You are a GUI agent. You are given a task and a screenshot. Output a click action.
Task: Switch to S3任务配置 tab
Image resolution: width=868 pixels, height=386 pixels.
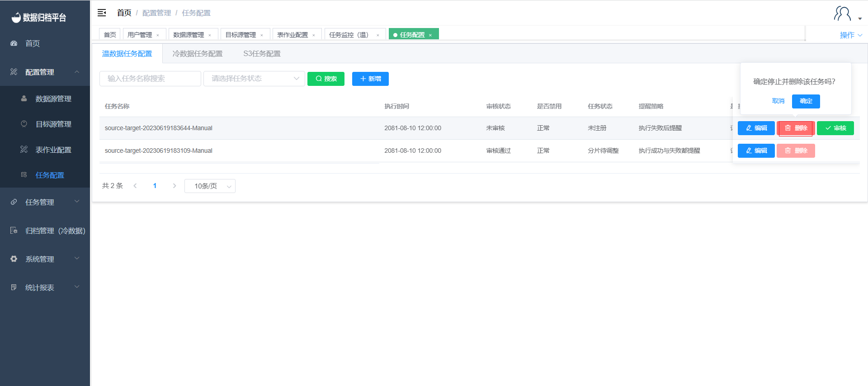coord(262,54)
